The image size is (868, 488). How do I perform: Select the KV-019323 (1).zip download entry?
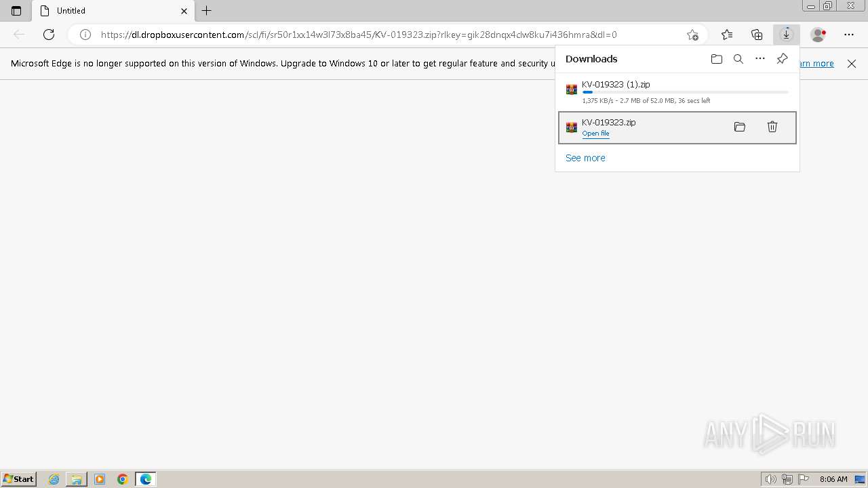[677, 92]
